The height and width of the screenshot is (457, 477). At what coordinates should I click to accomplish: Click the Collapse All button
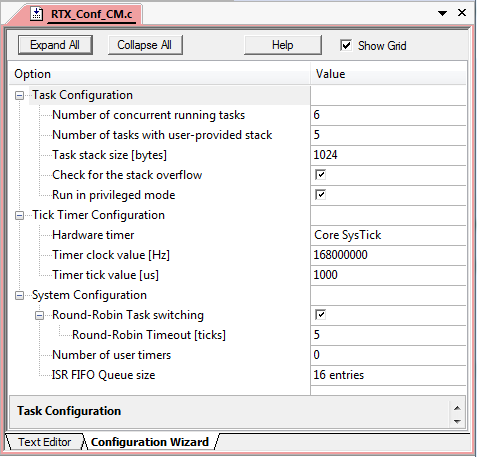pyautogui.click(x=145, y=45)
